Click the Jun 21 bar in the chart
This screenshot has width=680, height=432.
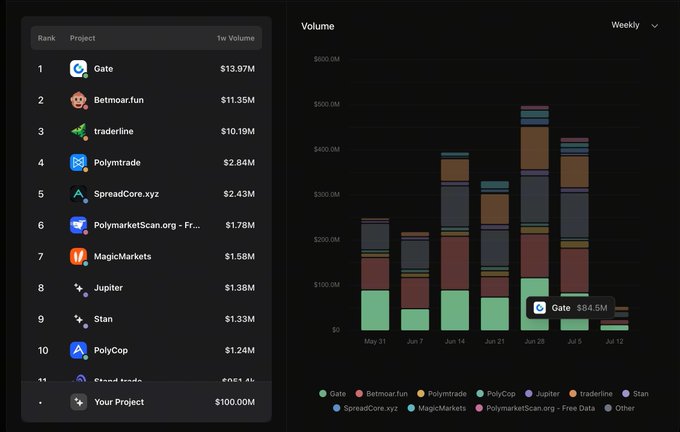[x=495, y=255]
